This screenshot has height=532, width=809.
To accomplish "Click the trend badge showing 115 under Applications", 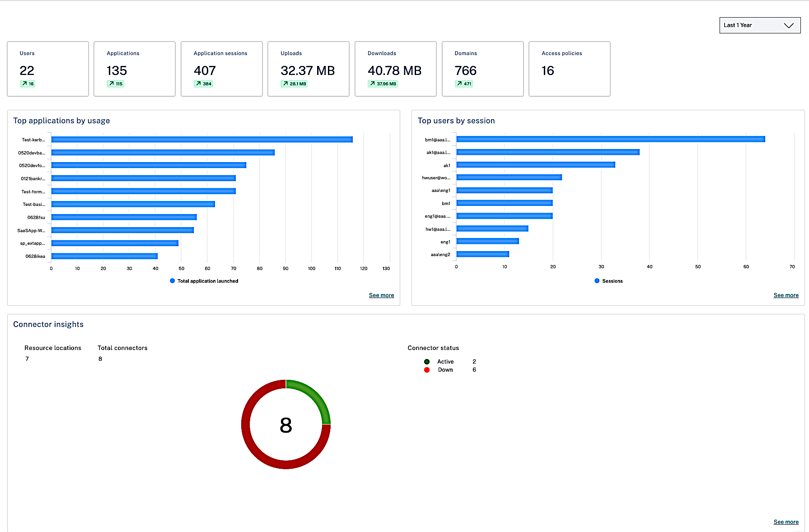I will (115, 84).
